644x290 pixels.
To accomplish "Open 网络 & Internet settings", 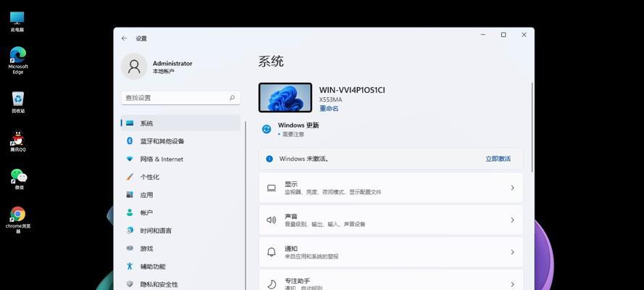I will pyautogui.click(x=180, y=159).
